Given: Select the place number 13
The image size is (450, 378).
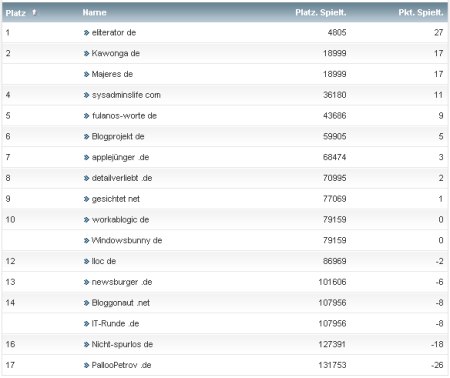Looking at the screenshot, I should click(10, 282).
